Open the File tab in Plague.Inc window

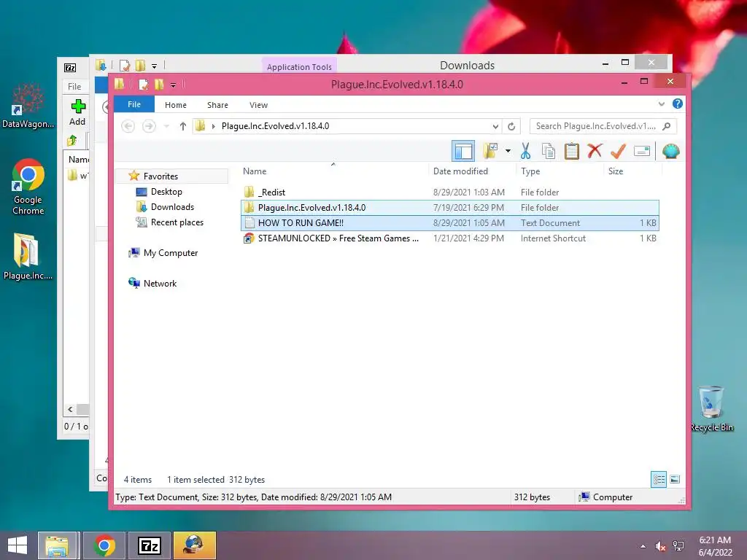[x=134, y=104]
